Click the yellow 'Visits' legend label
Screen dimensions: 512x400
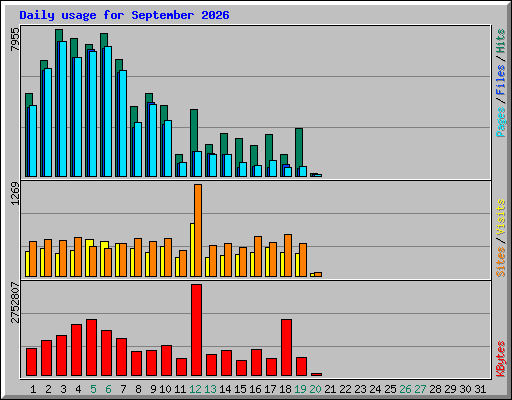pos(500,218)
